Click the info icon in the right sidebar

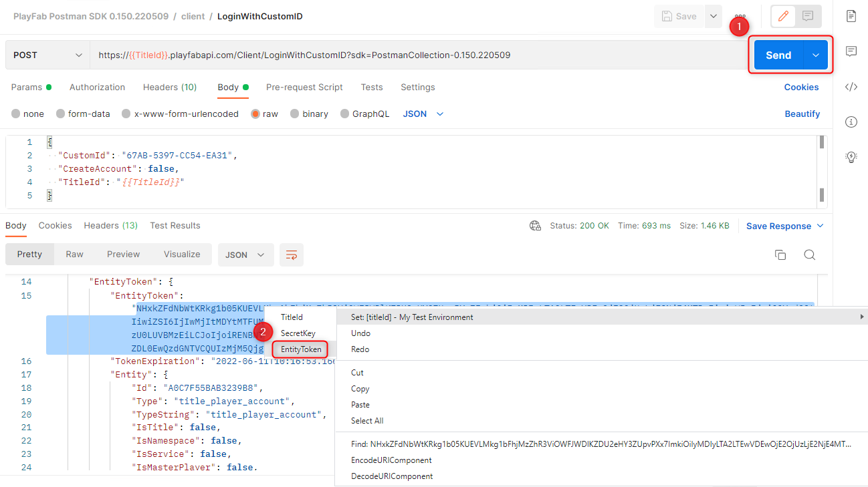(x=851, y=122)
